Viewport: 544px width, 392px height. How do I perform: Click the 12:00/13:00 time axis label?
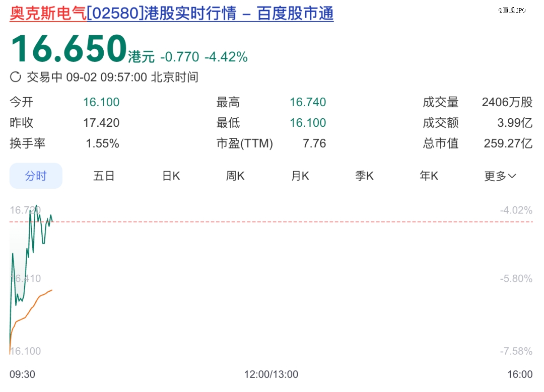[x=271, y=374]
